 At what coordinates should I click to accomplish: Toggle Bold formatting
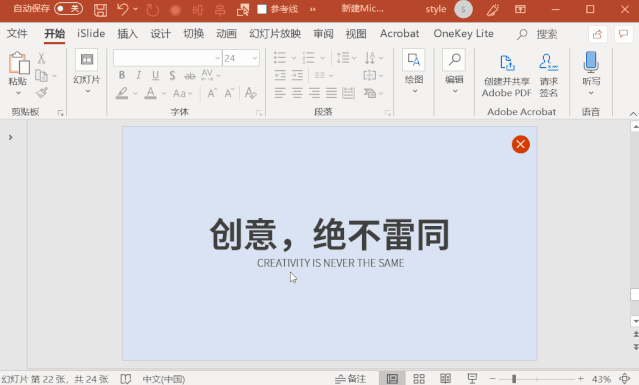[x=122, y=75]
